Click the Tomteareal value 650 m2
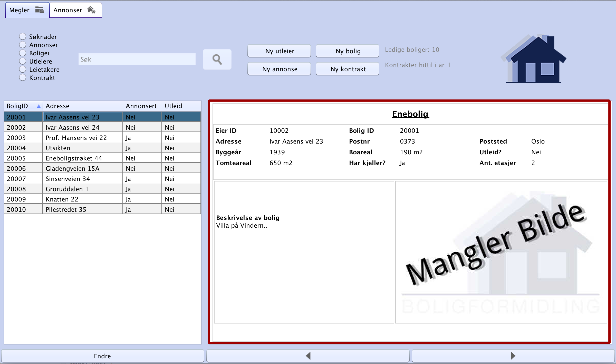Viewport: 616px width, 364px height. point(281,163)
